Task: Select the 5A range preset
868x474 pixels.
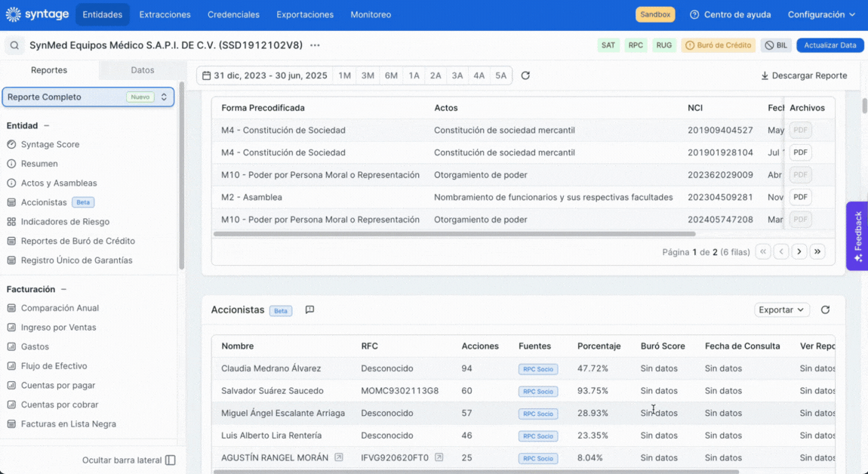Action: coord(500,75)
